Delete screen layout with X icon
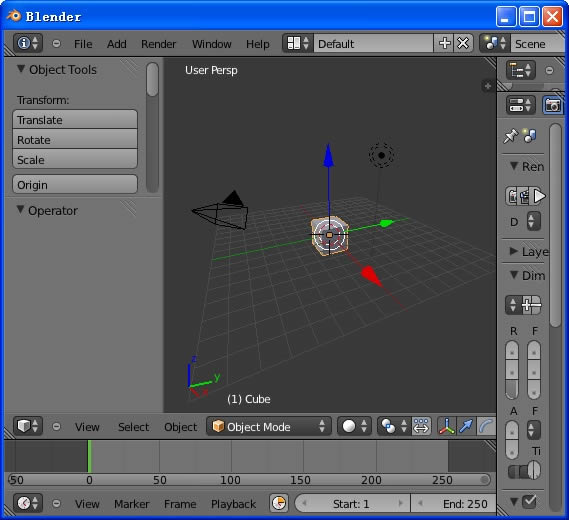 coord(463,44)
